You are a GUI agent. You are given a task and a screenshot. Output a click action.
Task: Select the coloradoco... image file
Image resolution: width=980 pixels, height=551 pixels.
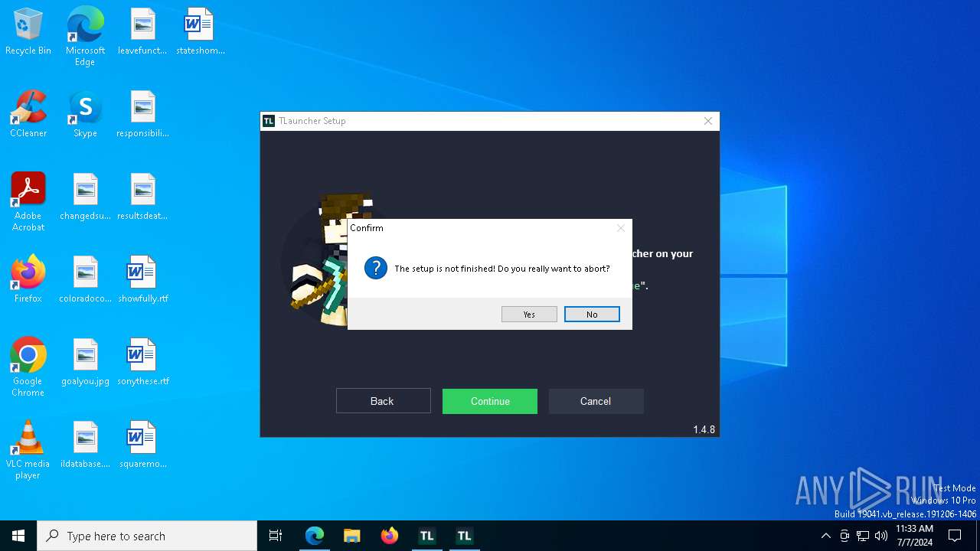[x=85, y=280]
